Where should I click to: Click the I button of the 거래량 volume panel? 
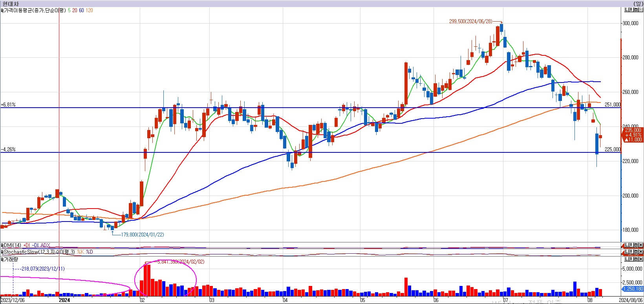click(x=631, y=259)
